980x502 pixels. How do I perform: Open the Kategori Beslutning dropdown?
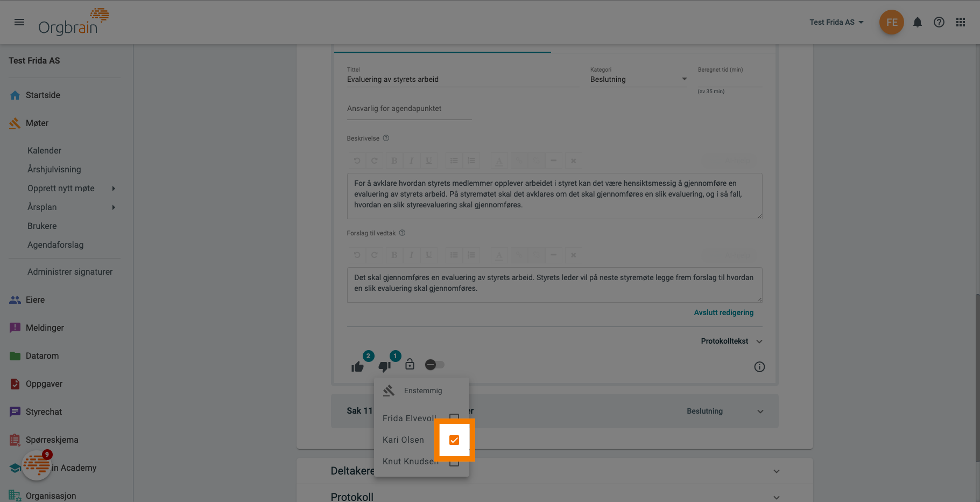638,79
